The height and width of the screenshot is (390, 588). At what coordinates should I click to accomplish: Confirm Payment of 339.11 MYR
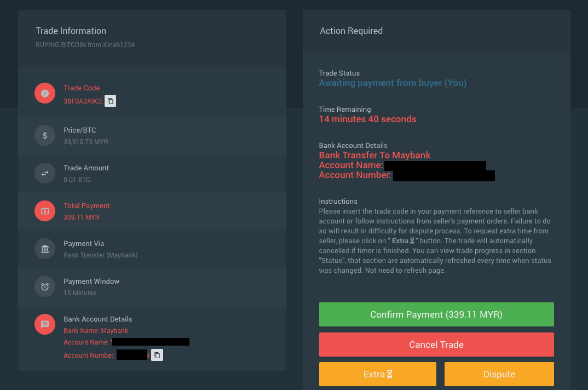pos(436,314)
